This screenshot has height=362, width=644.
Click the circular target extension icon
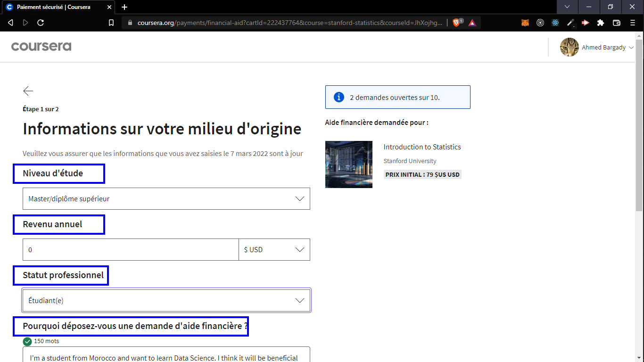tap(540, 22)
